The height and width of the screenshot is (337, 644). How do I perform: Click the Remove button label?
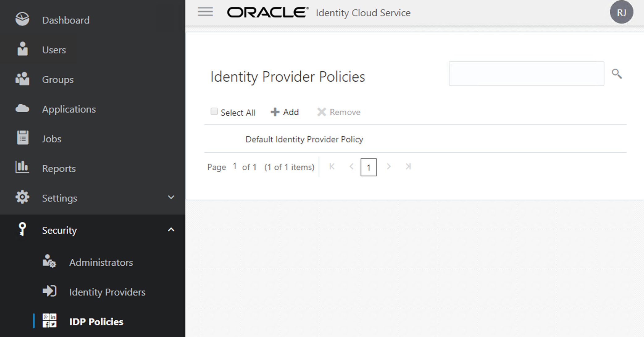click(345, 112)
